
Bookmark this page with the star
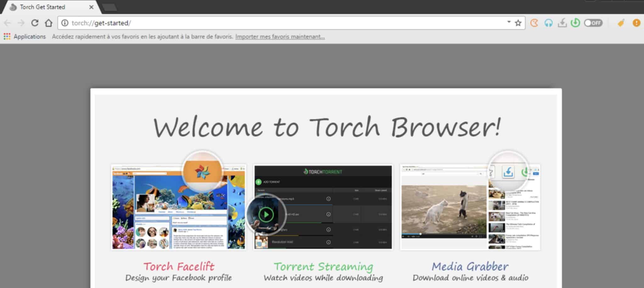tap(518, 23)
